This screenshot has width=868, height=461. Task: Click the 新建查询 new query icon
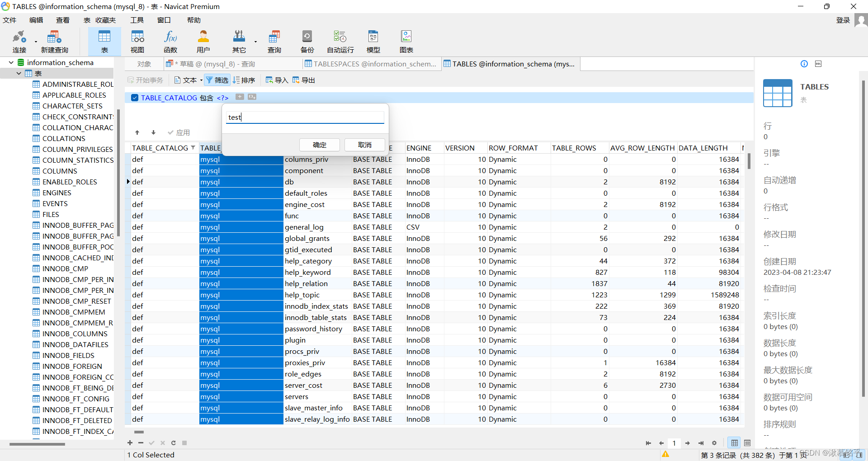pyautogui.click(x=54, y=41)
